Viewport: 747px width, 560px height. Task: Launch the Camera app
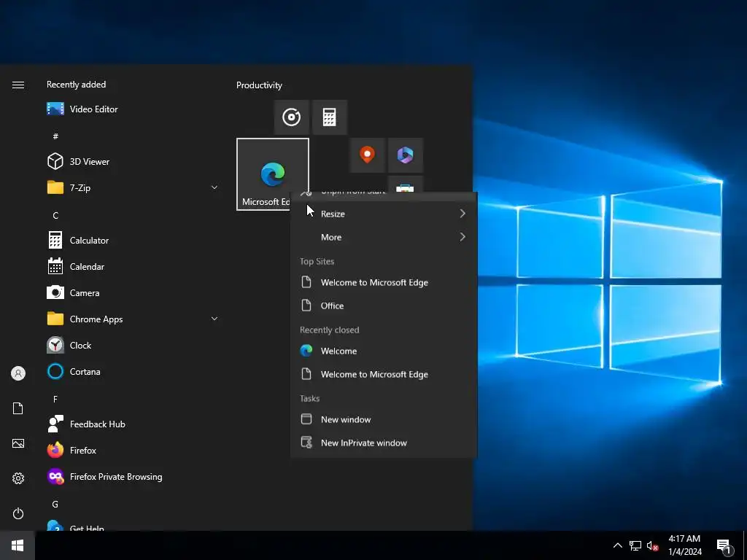click(x=133, y=293)
